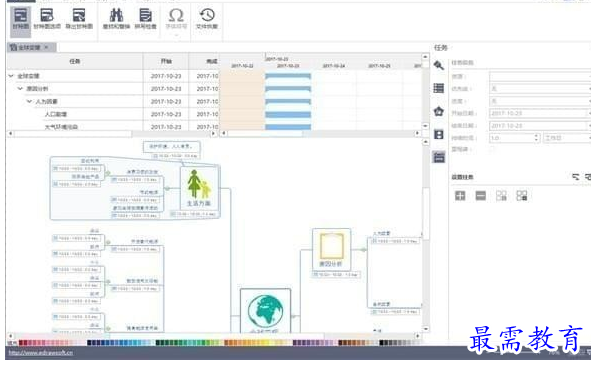Open the 字体符号 omega symbol tool
This screenshot has height=370, width=591.
click(176, 18)
